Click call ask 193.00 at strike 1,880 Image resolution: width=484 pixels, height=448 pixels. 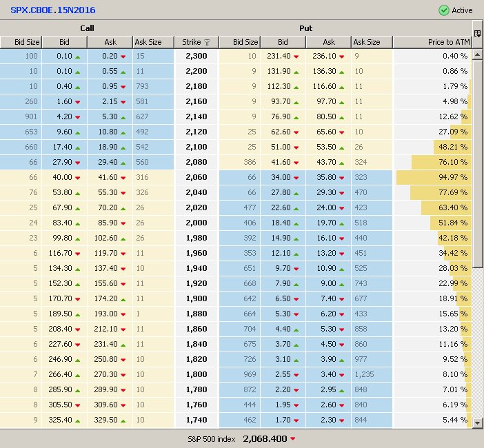click(x=110, y=314)
